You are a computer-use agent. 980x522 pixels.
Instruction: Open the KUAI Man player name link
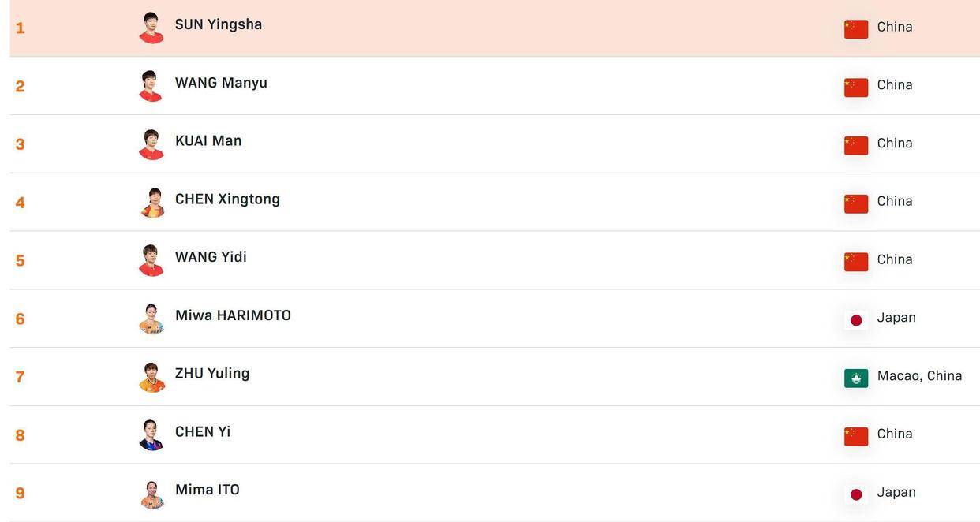pyautogui.click(x=208, y=141)
